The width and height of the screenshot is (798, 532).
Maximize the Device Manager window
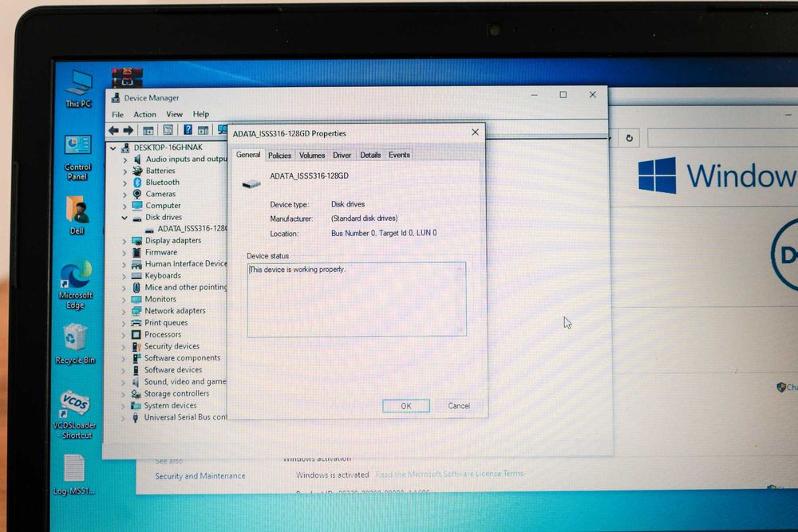point(563,95)
